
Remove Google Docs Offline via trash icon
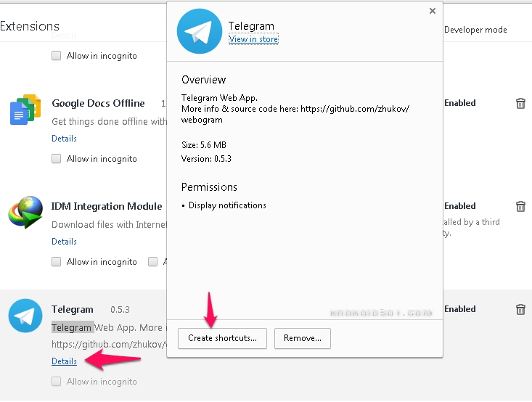[x=520, y=103]
